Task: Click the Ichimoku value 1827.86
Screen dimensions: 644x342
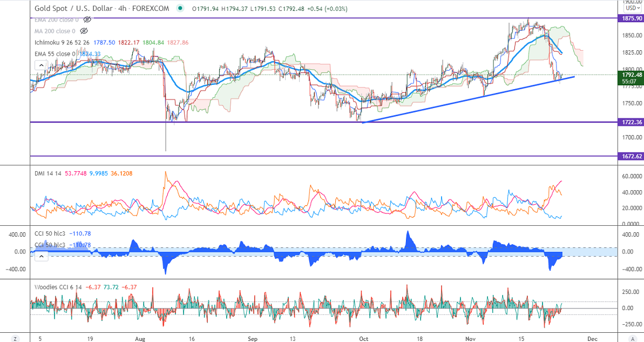Action: coord(178,42)
